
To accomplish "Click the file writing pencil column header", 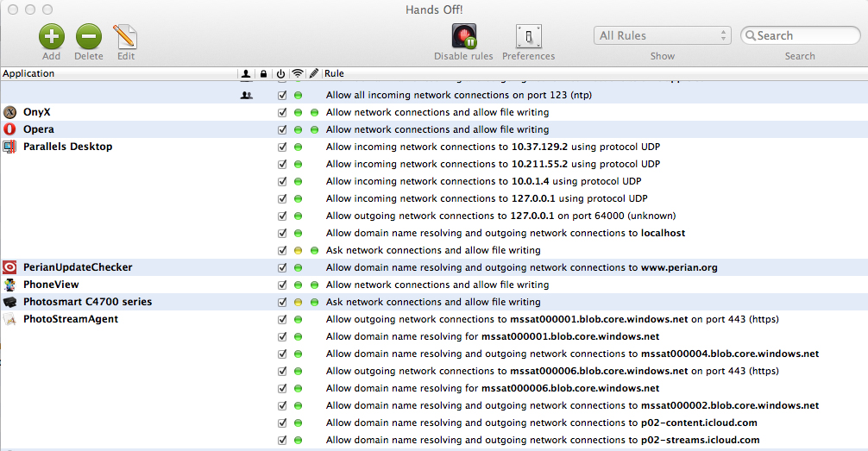I will (314, 73).
